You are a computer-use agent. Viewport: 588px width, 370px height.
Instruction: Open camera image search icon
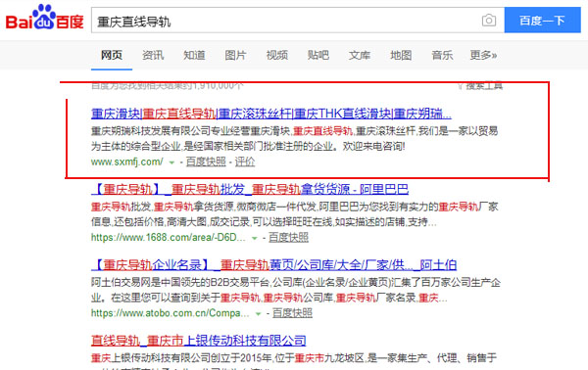[x=489, y=20]
